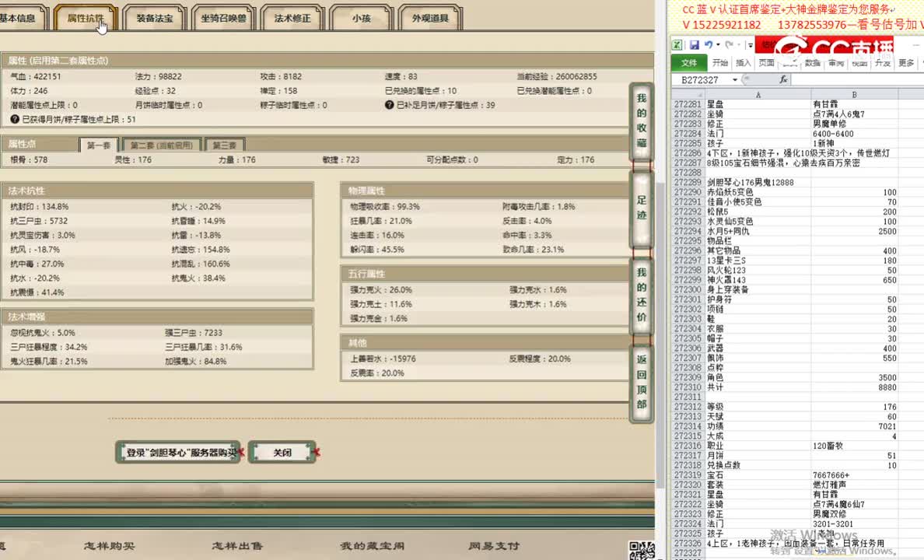This screenshot has width=924, height=560.
Task: Click cell containing 13星卡三S
Action: click(x=758, y=261)
